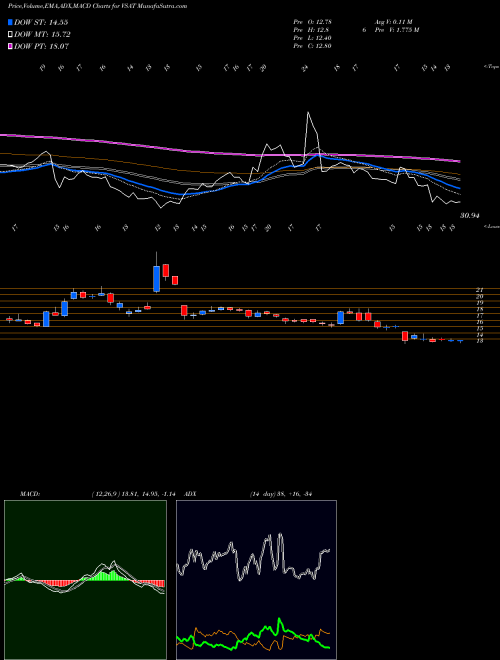This screenshot has width=500, height=660.
Task: Click the ADX panel heading label
Action: coord(191,494)
